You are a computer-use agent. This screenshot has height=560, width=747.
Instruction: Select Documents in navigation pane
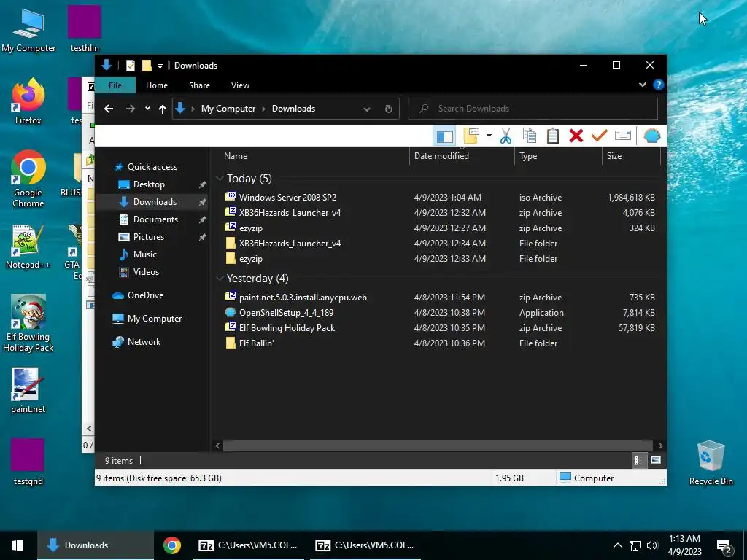tap(155, 219)
